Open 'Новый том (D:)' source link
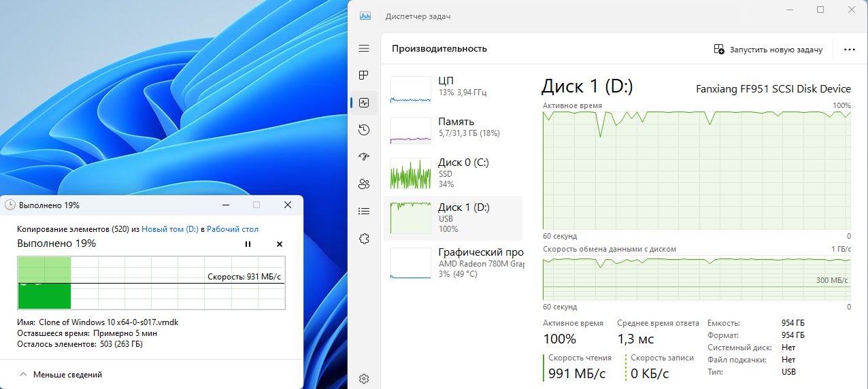Screen dimensions: 868x389 170,229
